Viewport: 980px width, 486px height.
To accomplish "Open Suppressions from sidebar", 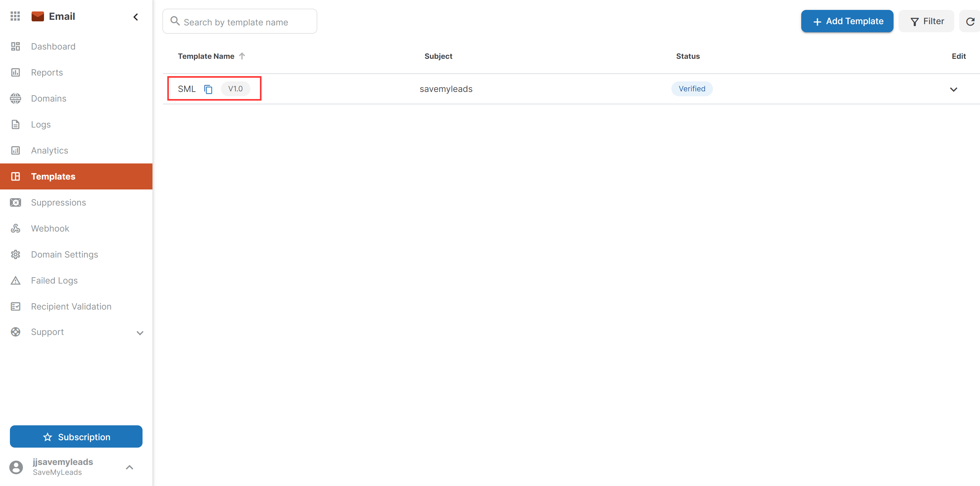I will 76,202.
